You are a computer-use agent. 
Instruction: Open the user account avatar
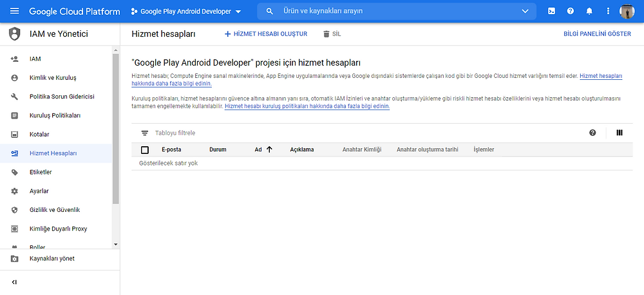click(627, 11)
